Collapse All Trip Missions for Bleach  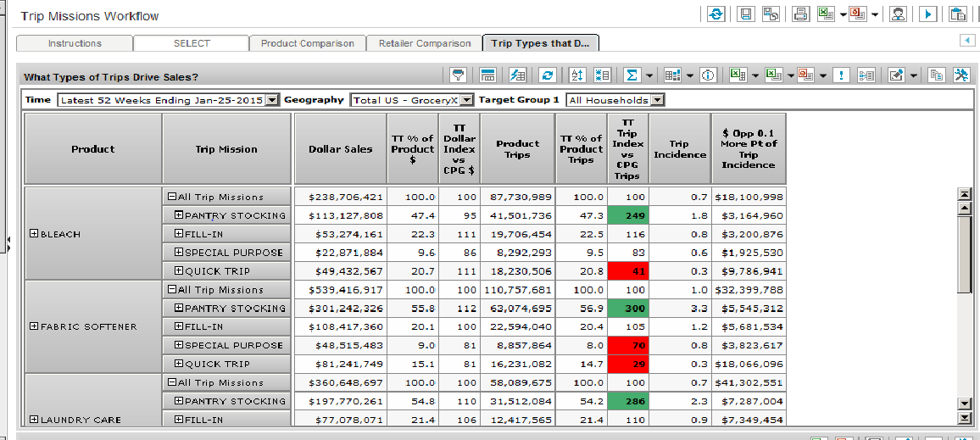171,197
